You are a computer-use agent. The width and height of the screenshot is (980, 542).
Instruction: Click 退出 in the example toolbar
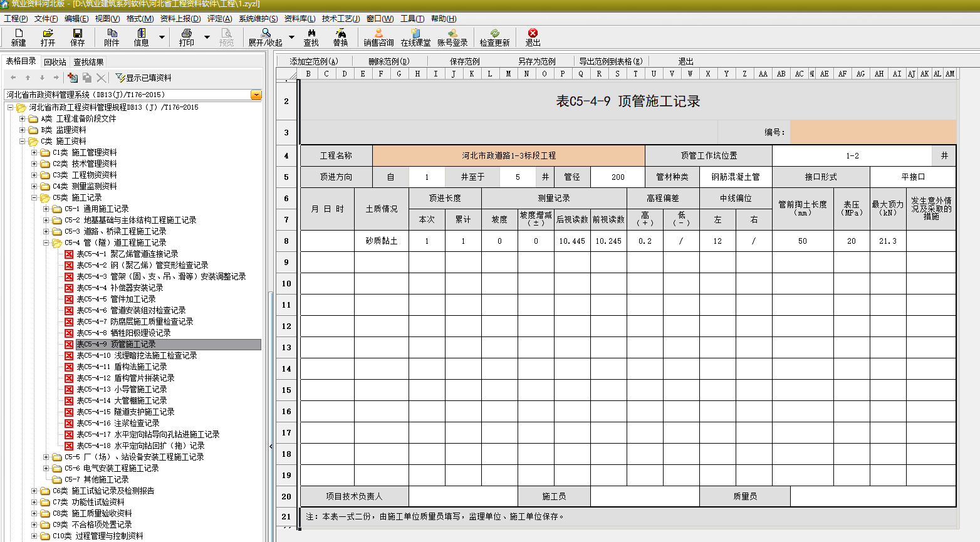[686, 61]
